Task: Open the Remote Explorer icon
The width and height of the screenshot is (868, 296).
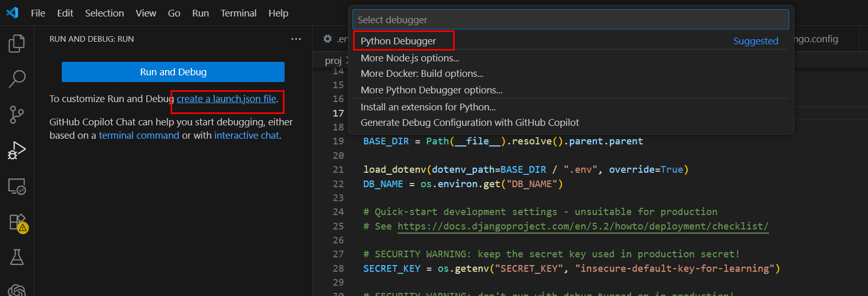Action: pyautogui.click(x=17, y=186)
